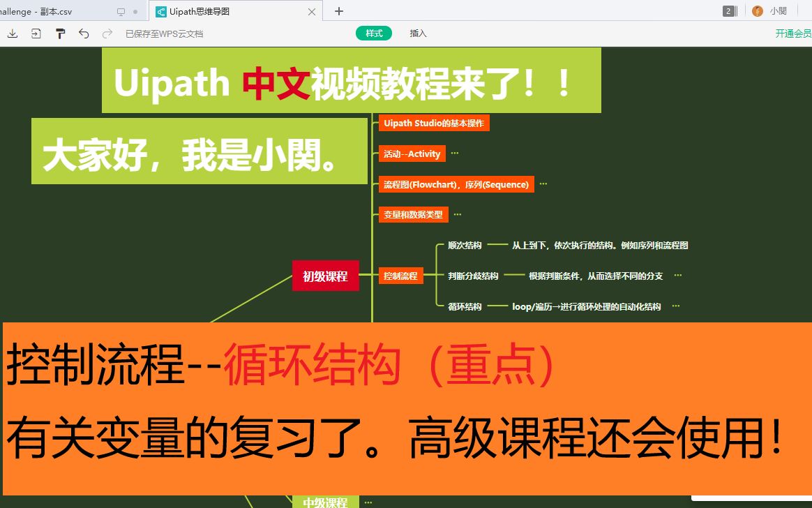
Task: Click the 小関 user avatar
Action: (x=757, y=10)
